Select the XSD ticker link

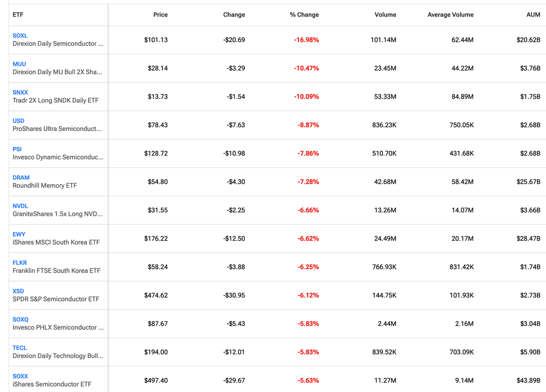(18, 291)
